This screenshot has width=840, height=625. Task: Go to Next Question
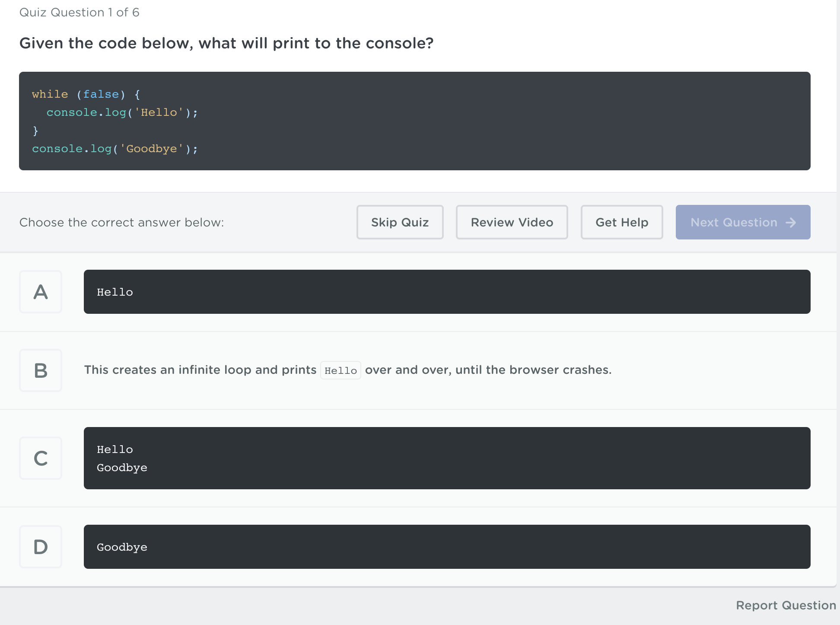(x=734, y=222)
